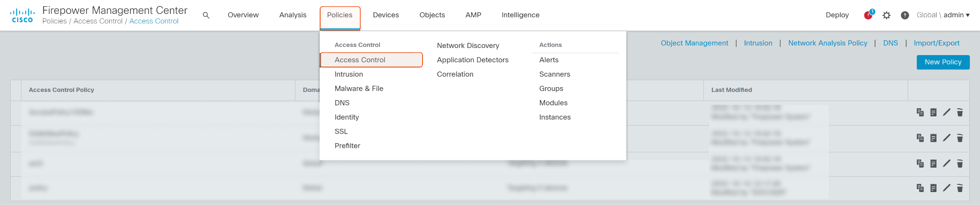980x205 pixels.
Task: Choose Prefilter in the Policies menu
Action: [347, 146]
